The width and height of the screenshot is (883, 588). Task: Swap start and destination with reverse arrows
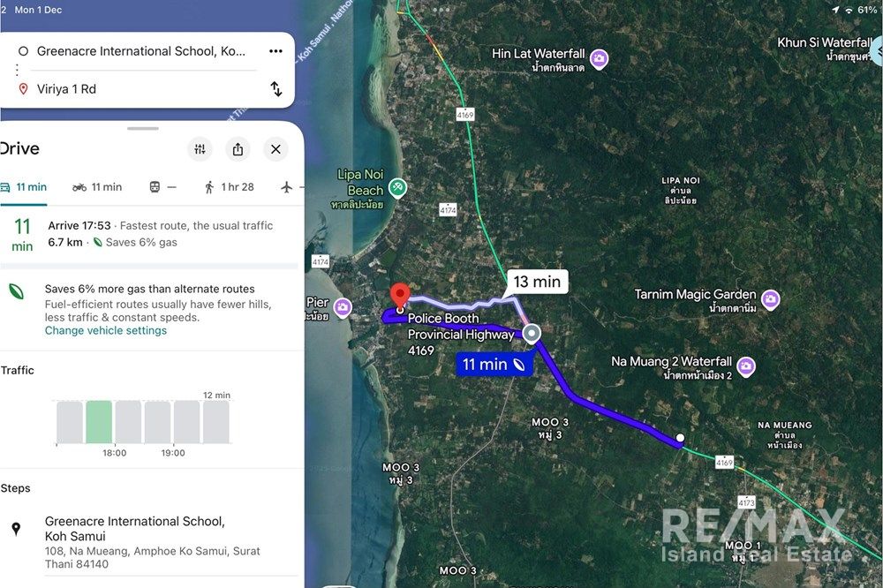275,88
